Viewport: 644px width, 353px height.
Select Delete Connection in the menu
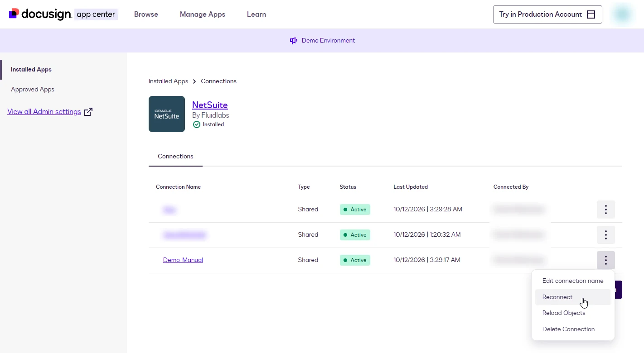pyautogui.click(x=573, y=329)
